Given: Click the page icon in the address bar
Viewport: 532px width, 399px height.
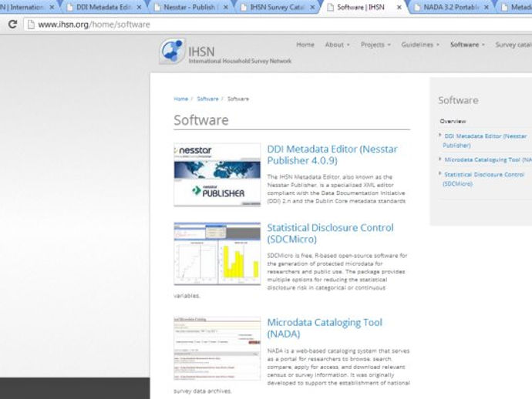Looking at the screenshot, I should tap(31, 25).
